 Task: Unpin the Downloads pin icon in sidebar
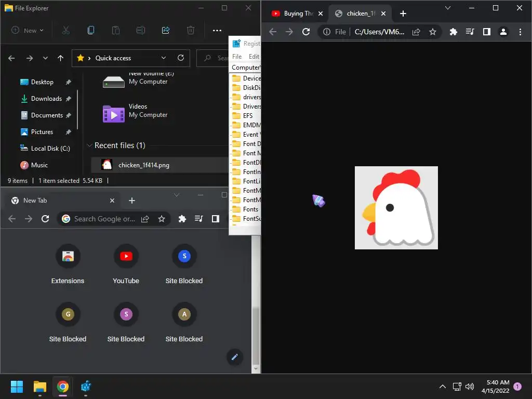click(68, 98)
